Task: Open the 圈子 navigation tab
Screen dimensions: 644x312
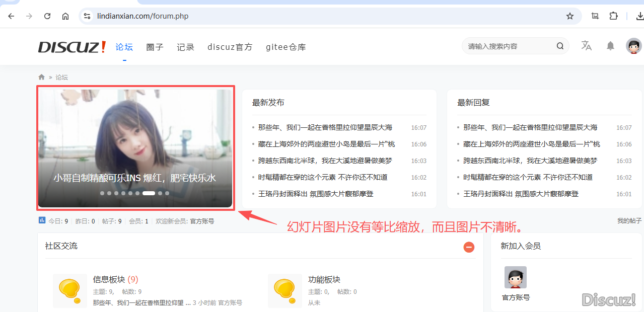Action: tap(155, 47)
